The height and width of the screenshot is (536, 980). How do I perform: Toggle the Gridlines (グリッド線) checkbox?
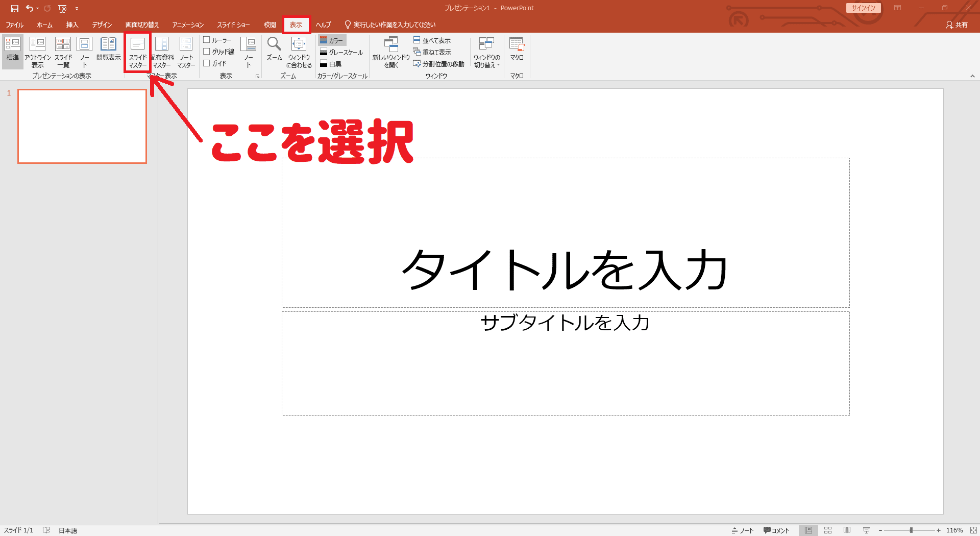click(x=207, y=52)
